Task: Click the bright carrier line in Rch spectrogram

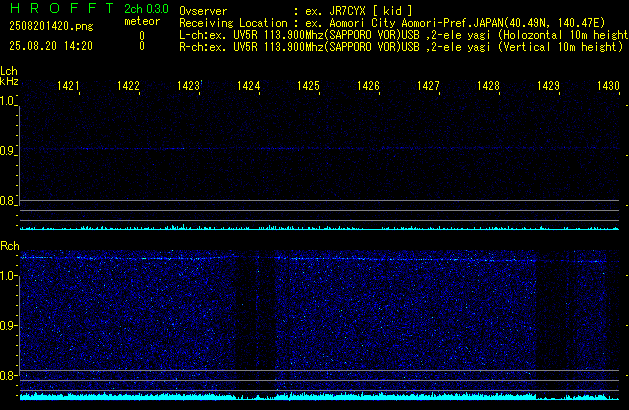Action: tap(319, 259)
